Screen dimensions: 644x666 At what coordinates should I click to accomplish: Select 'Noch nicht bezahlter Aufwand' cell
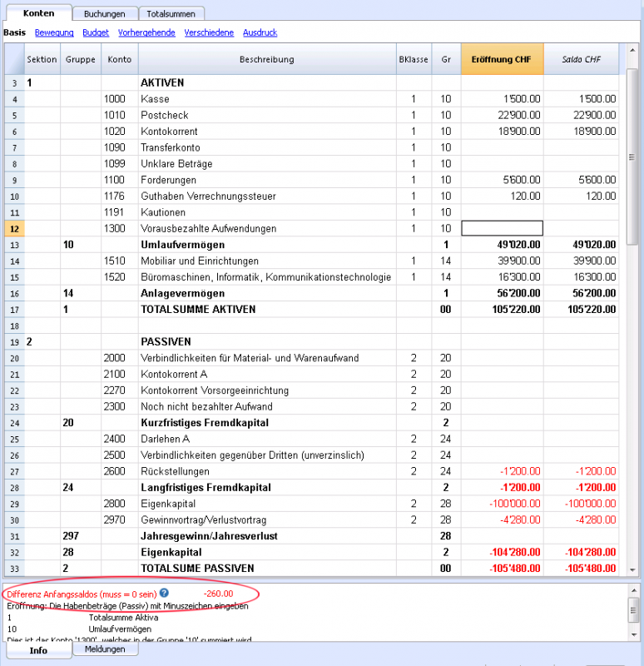coord(267,406)
